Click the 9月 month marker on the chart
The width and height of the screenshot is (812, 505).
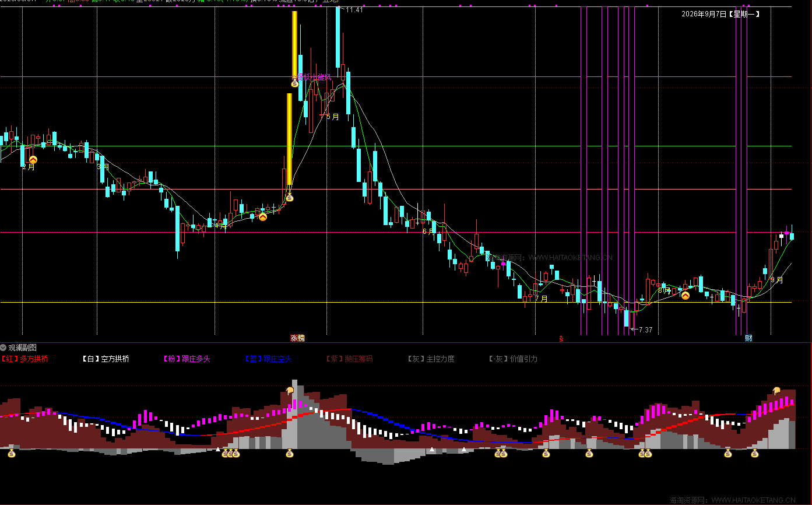click(777, 280)
